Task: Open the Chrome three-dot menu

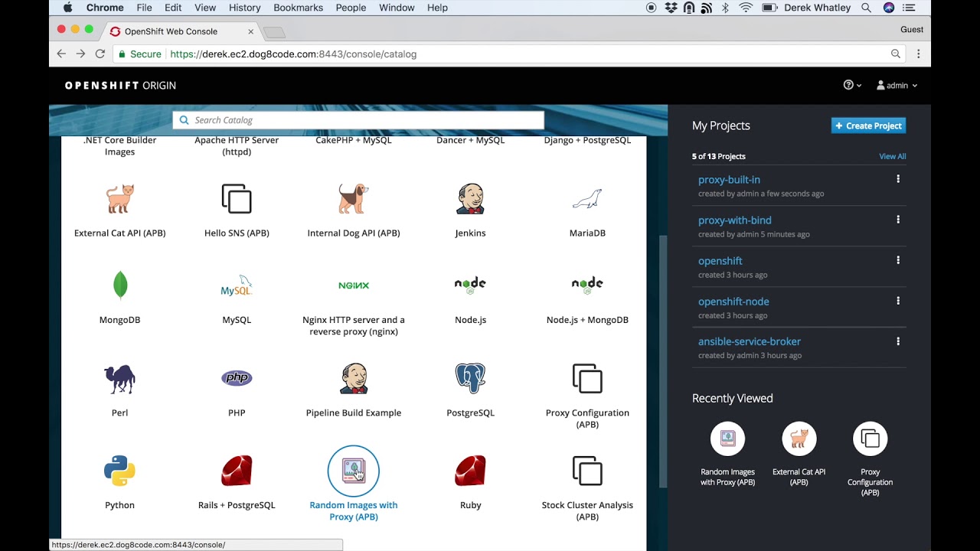Action: click(918, 54)
